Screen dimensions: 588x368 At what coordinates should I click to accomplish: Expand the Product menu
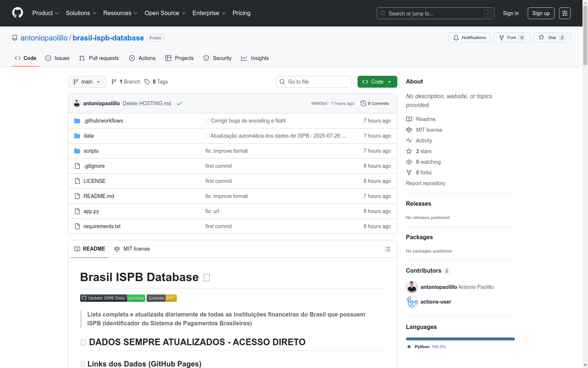[46, 13]
